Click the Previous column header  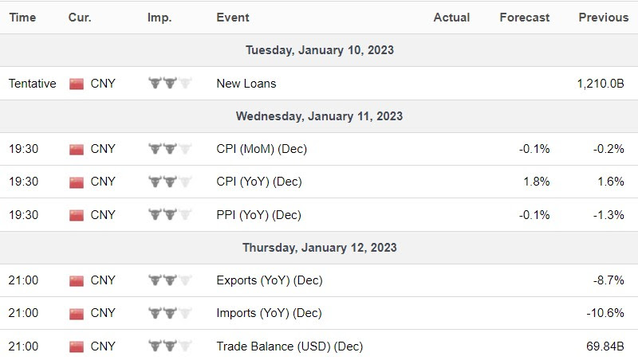604,18
